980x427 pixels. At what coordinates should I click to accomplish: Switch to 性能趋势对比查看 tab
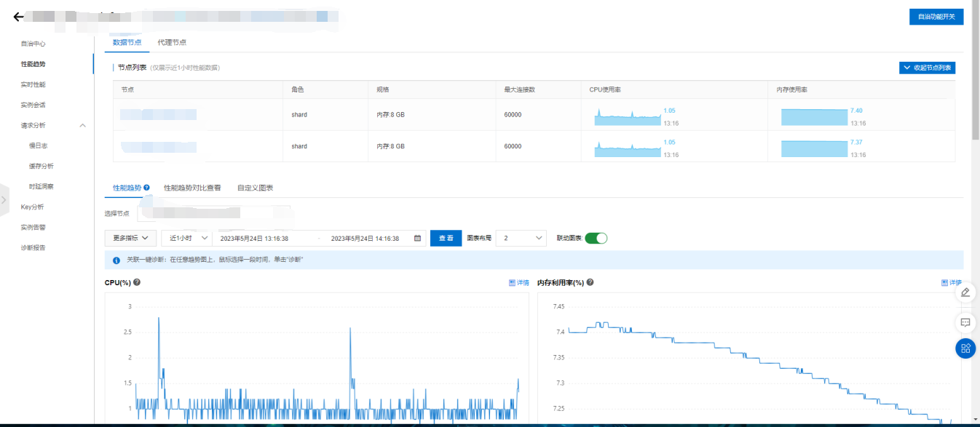tap(192, 188)
